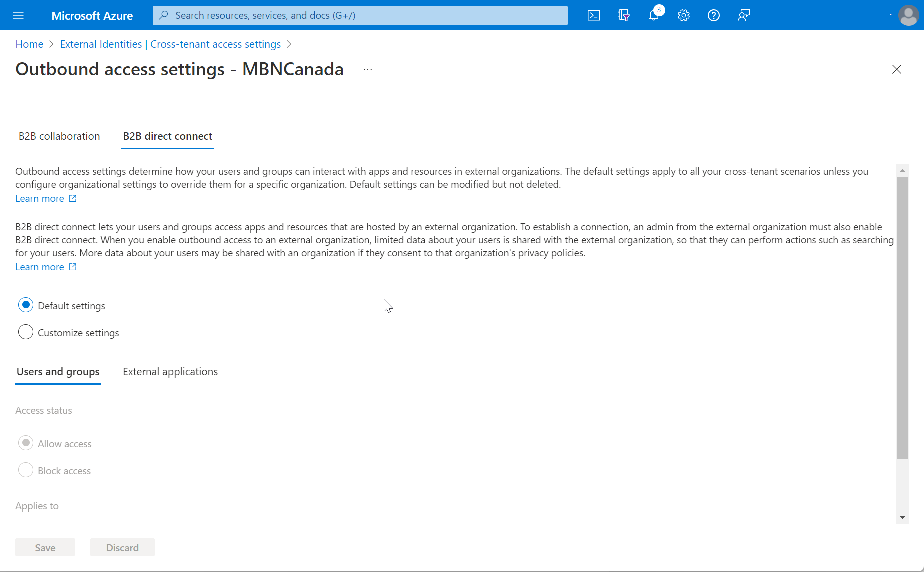Image resolution: width=924 pixels, height=572 pixels.
Task: Open the Feedback icon
Action: pyautogui.click(x=744, y=15)
